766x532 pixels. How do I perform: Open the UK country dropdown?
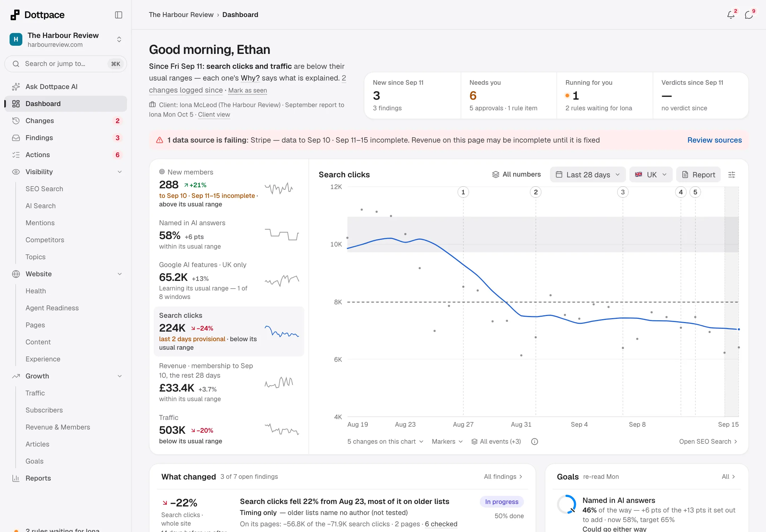pyautogui.click(x=651, y=174)
